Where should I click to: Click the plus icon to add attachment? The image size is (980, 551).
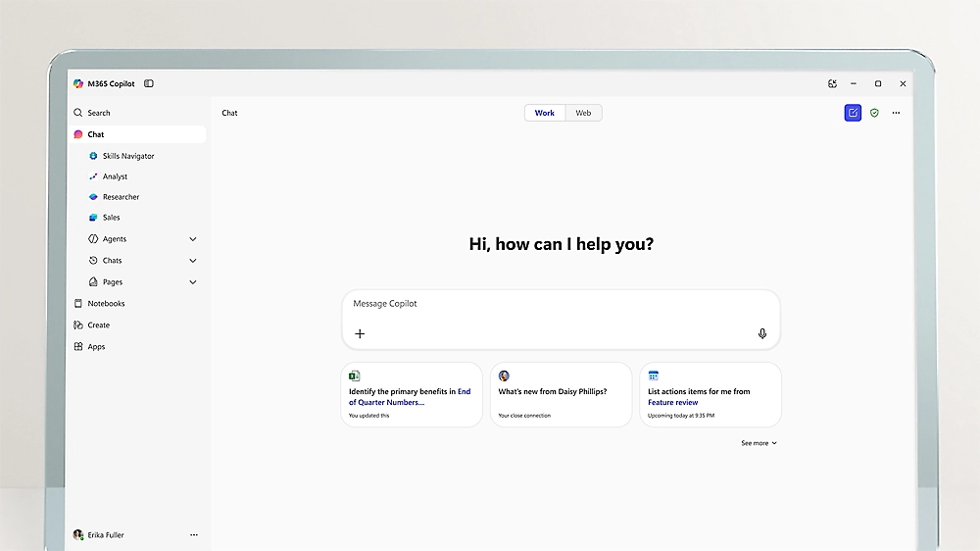[x=360, y=333]
